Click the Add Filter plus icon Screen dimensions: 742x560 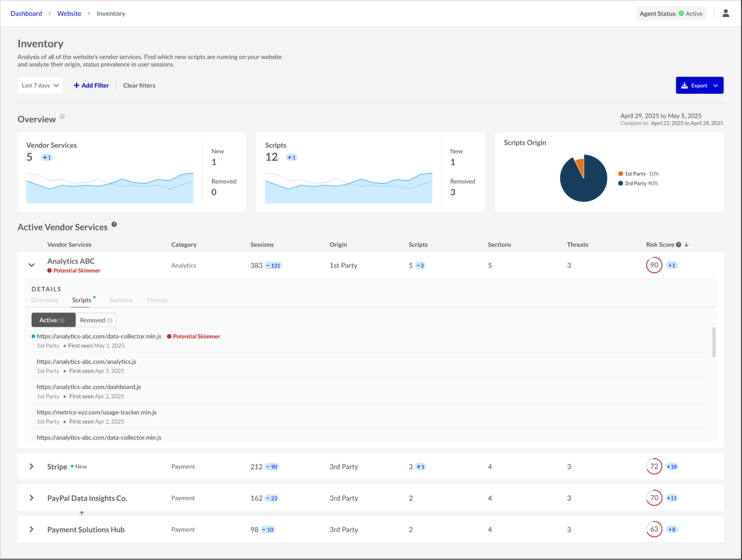click(76, 85)
